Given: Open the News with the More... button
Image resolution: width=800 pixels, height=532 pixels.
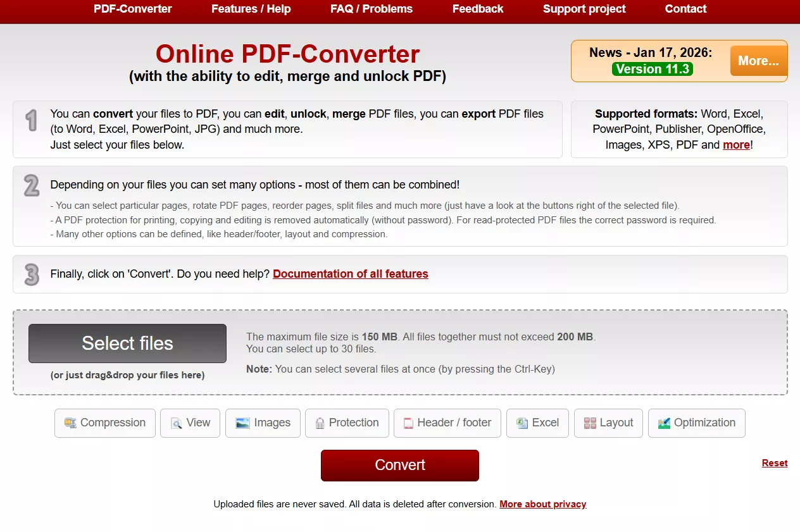Looking at the screenshot, I should 758,60.
